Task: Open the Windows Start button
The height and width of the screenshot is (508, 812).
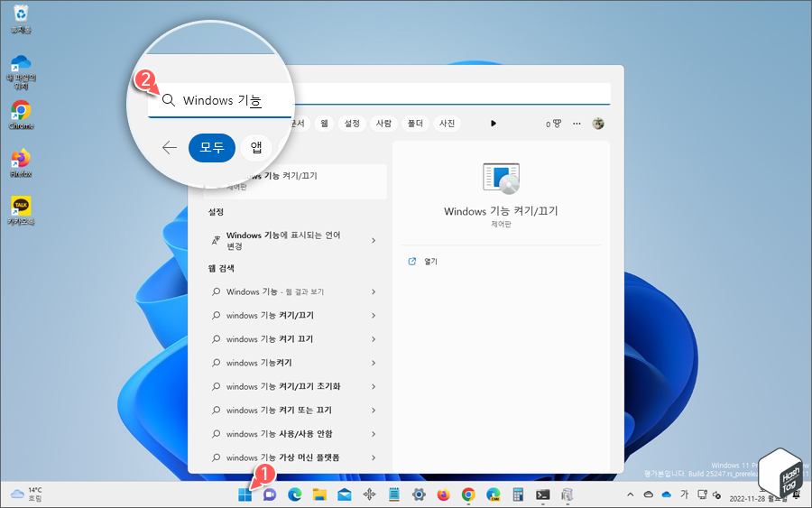Action: point(245,495)
